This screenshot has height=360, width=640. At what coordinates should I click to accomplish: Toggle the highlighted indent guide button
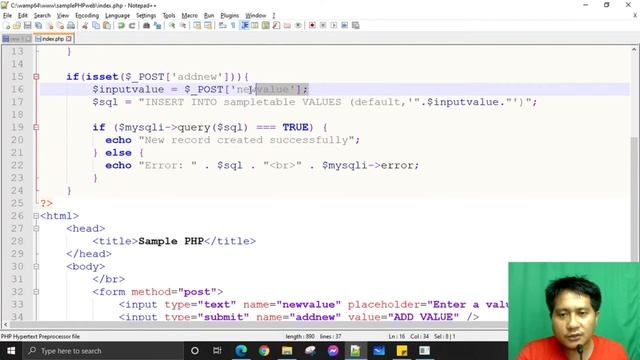pyautogui.click(x=244, y=25)
